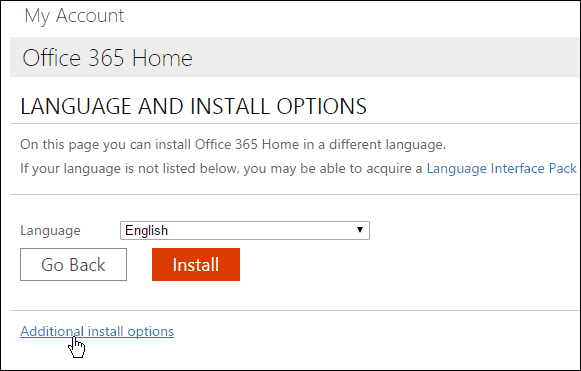
Task: Click the Language field label
Action: [x=50, y=231]
